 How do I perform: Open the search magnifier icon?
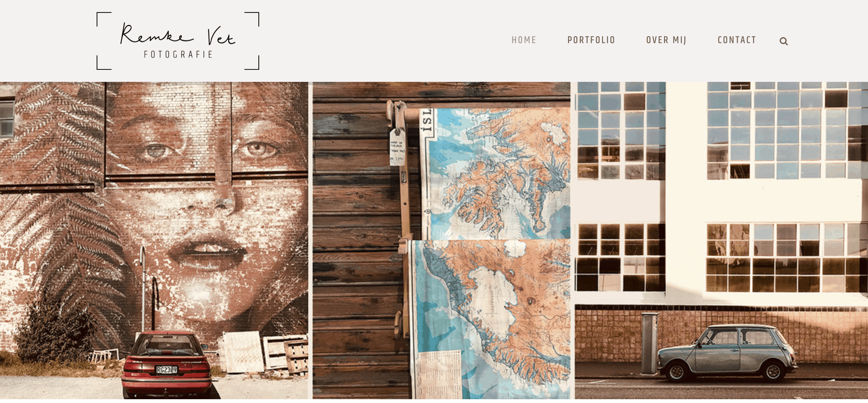point(783,41)
